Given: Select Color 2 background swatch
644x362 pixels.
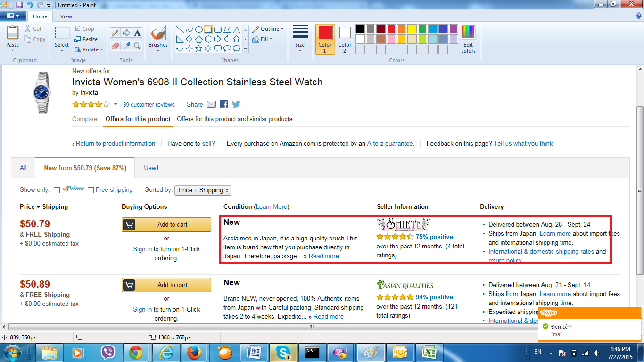Looking at the screenshot, I should coord(345,39).
